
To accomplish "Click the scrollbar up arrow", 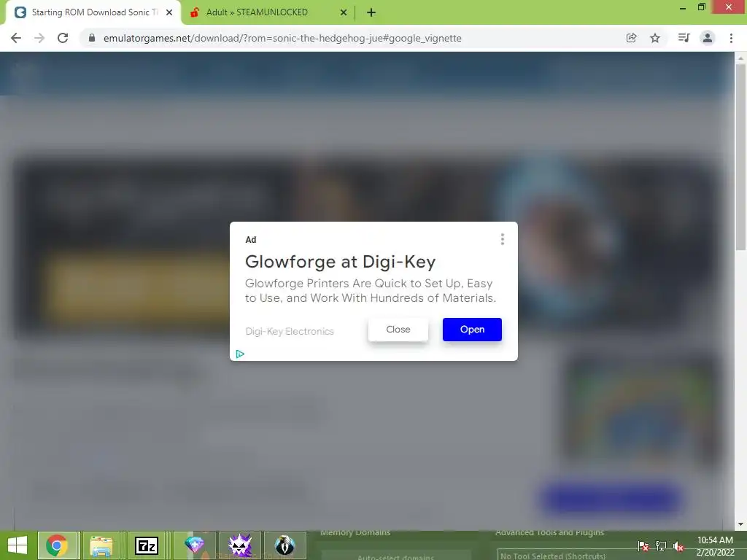I will coord(740,58).
